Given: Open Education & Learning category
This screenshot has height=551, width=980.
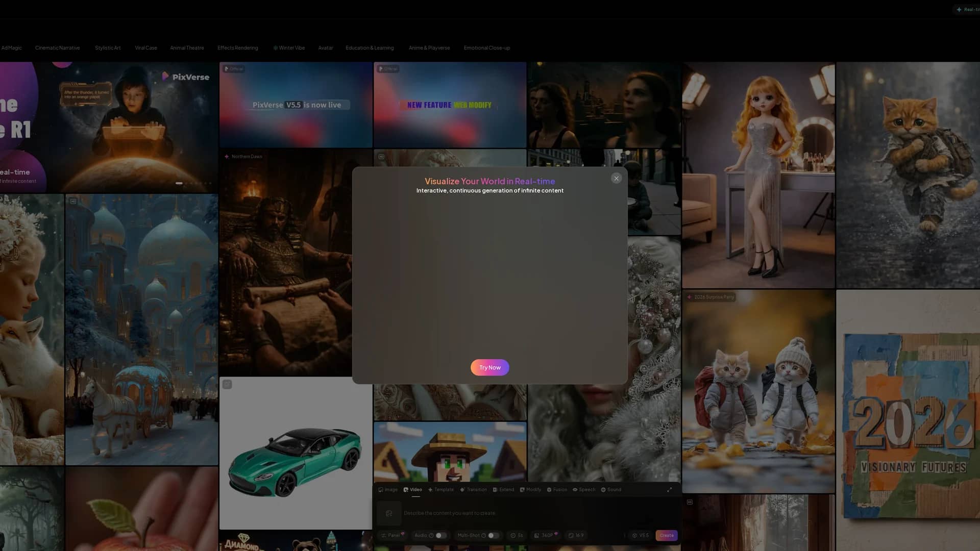Looking at the screenshot, I should (x=370, y=48).
